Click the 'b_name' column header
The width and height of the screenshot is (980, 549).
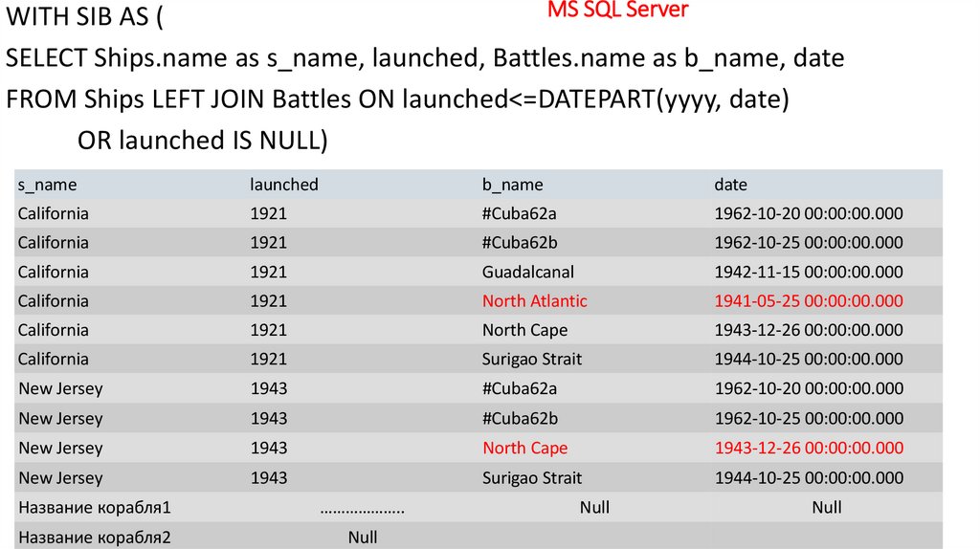pos(512,185)
